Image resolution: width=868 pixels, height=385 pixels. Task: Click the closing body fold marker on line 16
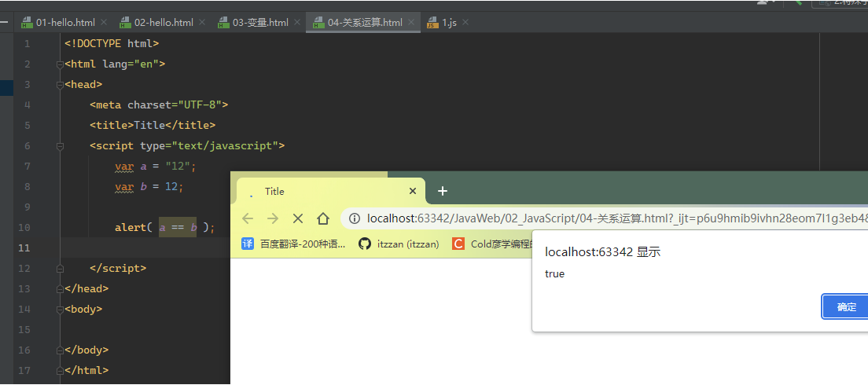pos(60,350)
